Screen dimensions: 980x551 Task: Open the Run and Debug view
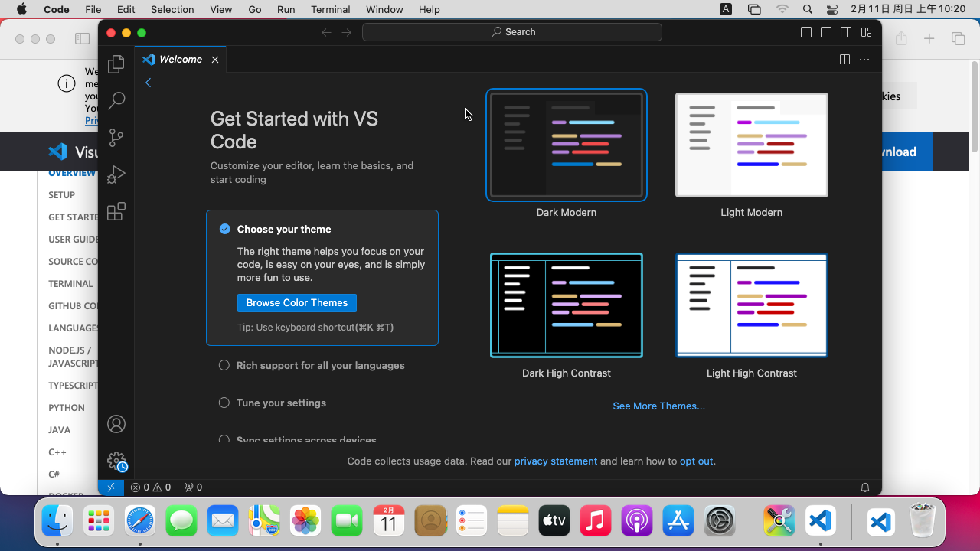pos(116,174)
